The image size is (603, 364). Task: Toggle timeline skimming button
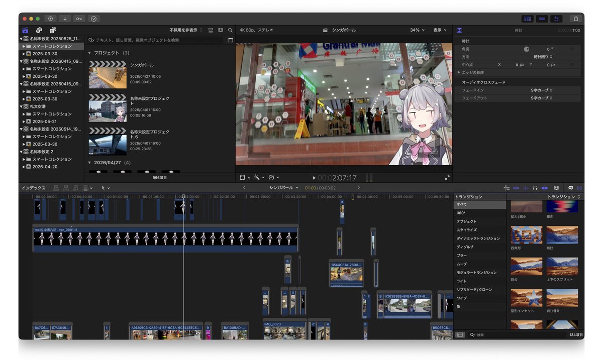[516, 188]
